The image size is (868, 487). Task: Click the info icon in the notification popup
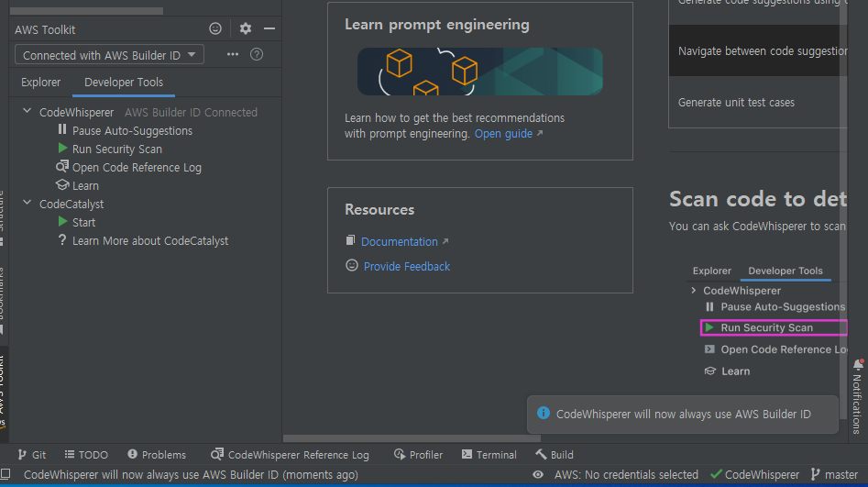pos(544,413)
